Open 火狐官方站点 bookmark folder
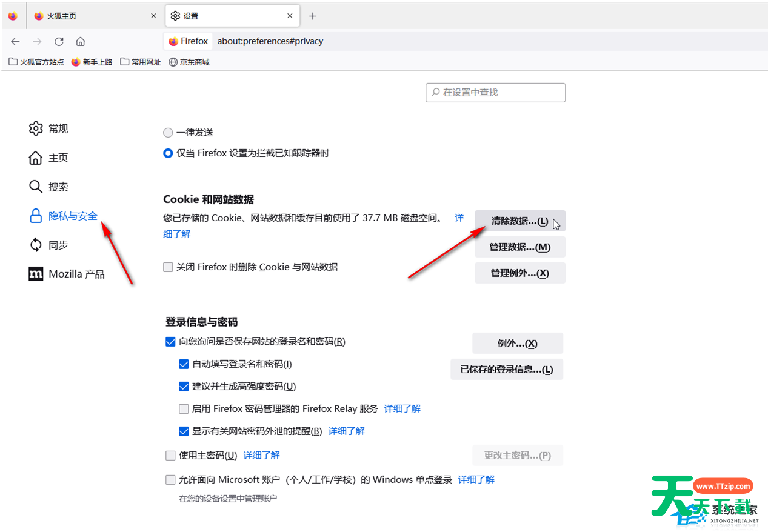The width and height of the screenshot is (768, 532). coord(36,62)
